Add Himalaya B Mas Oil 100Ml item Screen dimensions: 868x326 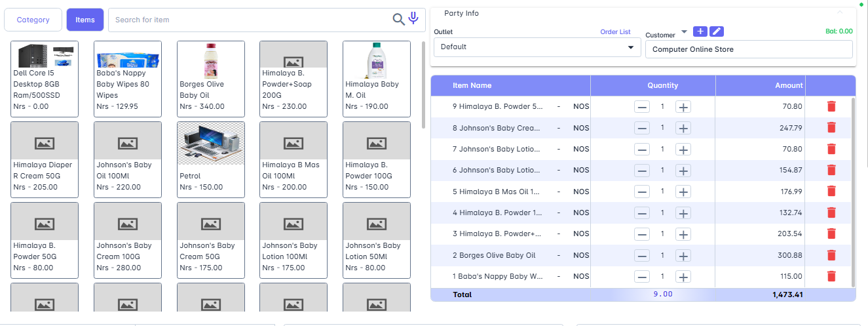point(293,159)
